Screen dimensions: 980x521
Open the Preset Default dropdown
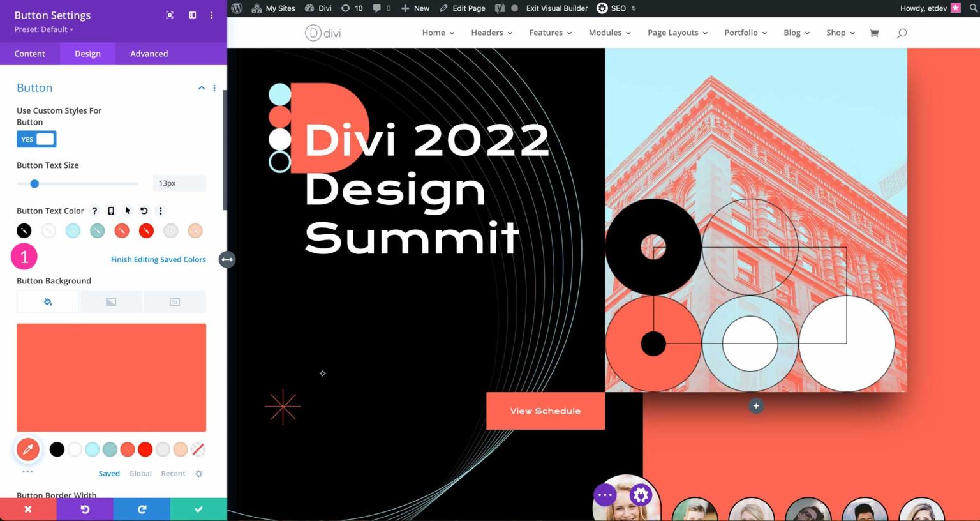point(43,29)
